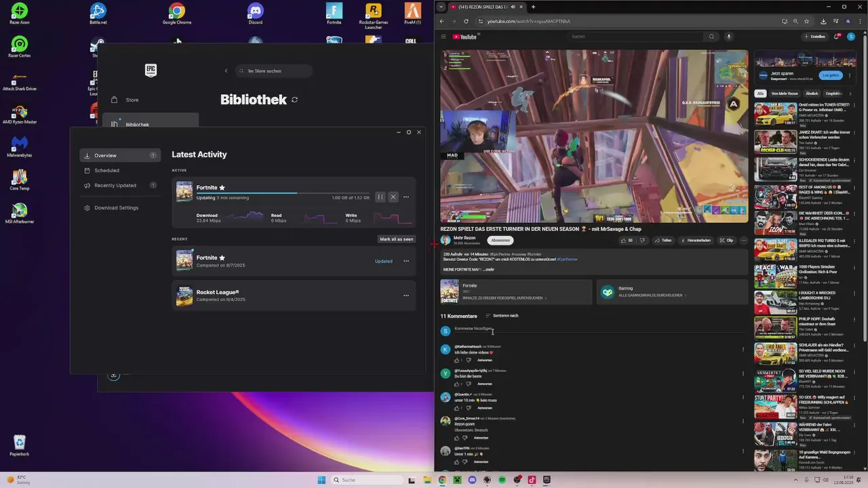Open MSI Afterburner desktop shortcut

tap(19, 213)
